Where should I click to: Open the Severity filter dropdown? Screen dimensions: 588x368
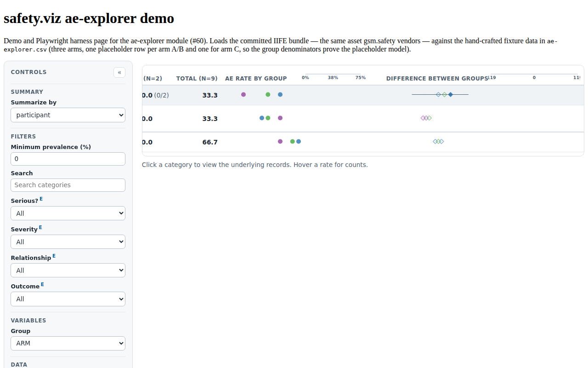68,242
